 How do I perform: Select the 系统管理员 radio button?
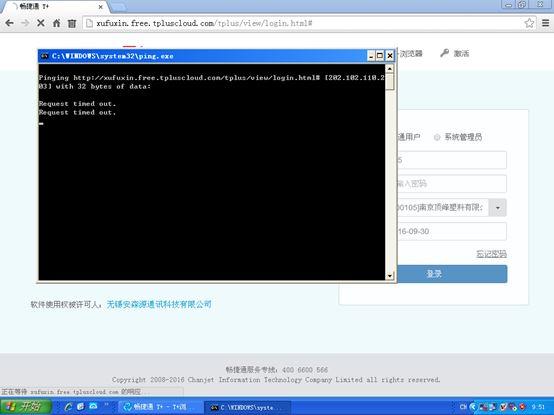coord(437,137)
